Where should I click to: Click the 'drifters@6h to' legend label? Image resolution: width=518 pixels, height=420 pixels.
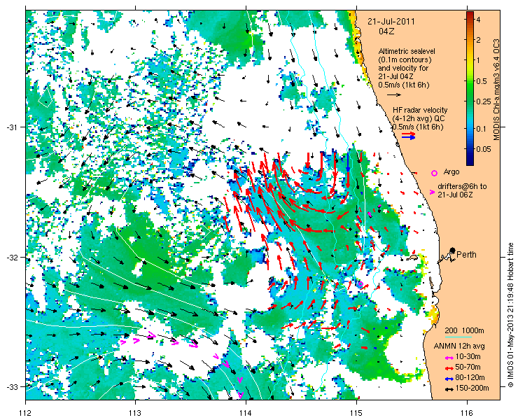[462, 186]
